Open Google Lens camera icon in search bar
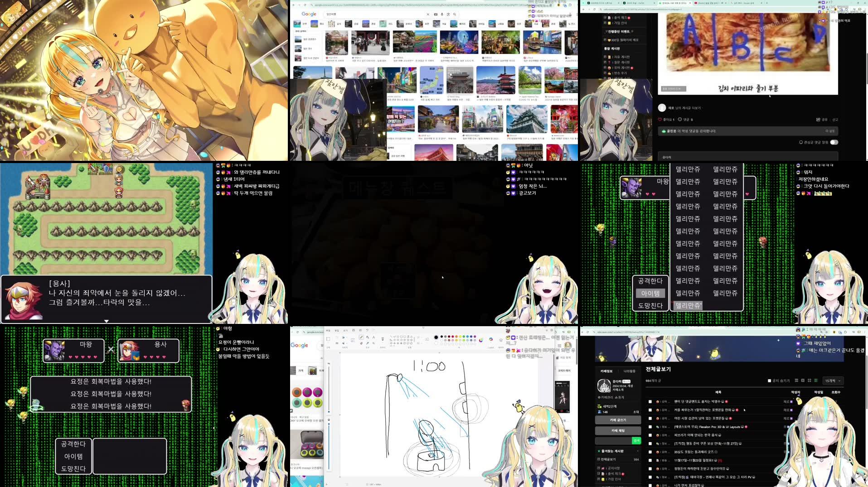868x487 pixels. [448, 14]
